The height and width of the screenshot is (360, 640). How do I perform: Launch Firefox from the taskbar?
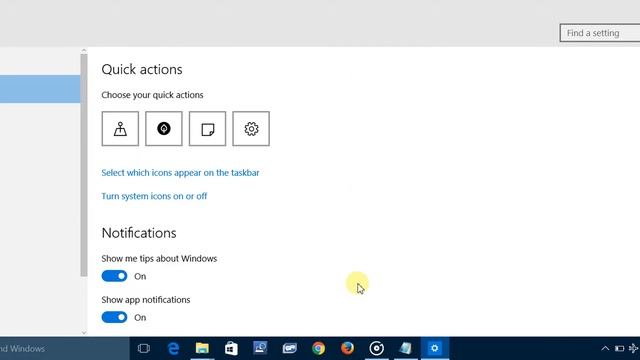(x=347, y=349)
